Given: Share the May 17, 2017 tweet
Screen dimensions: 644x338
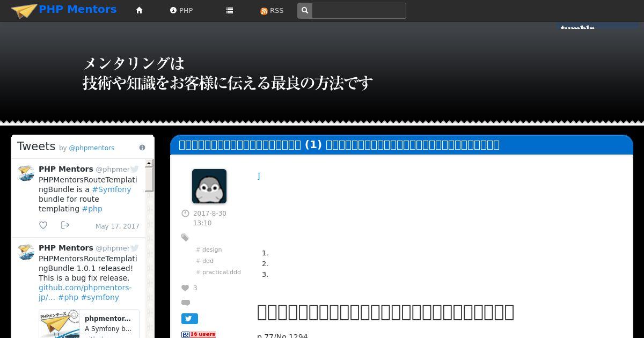Looking at the screenshot, I should (x=65, y=225).
